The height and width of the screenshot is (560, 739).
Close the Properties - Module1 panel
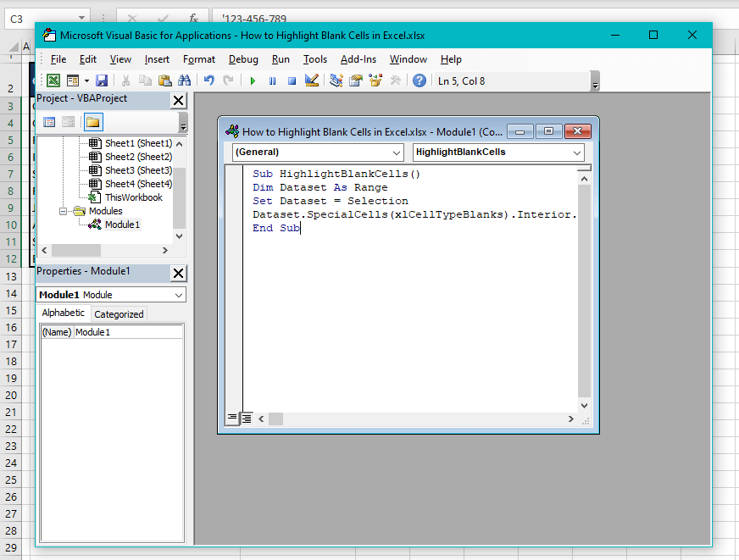point(178,273)
